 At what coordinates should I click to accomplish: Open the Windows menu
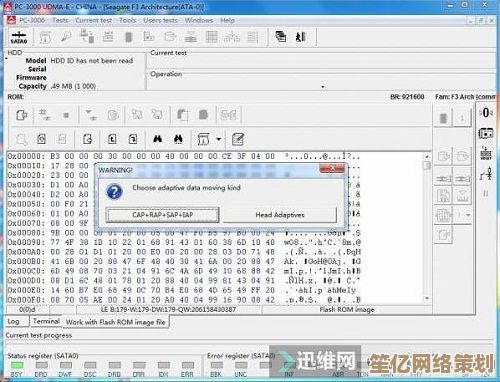(x=199, y=20)
